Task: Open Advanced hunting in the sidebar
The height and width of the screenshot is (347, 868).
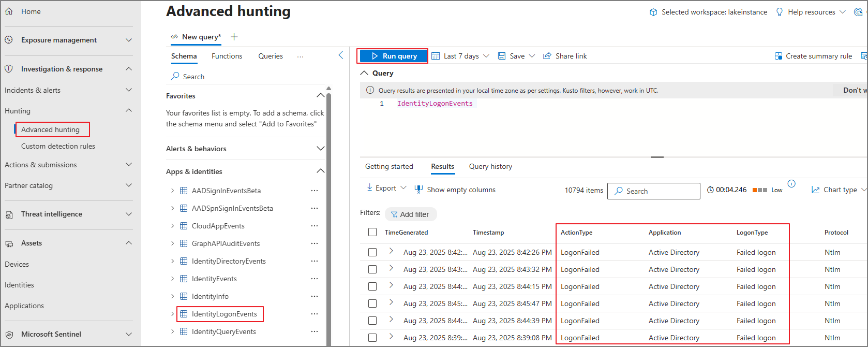Action: pyautogui.click(x=50, y=129)
